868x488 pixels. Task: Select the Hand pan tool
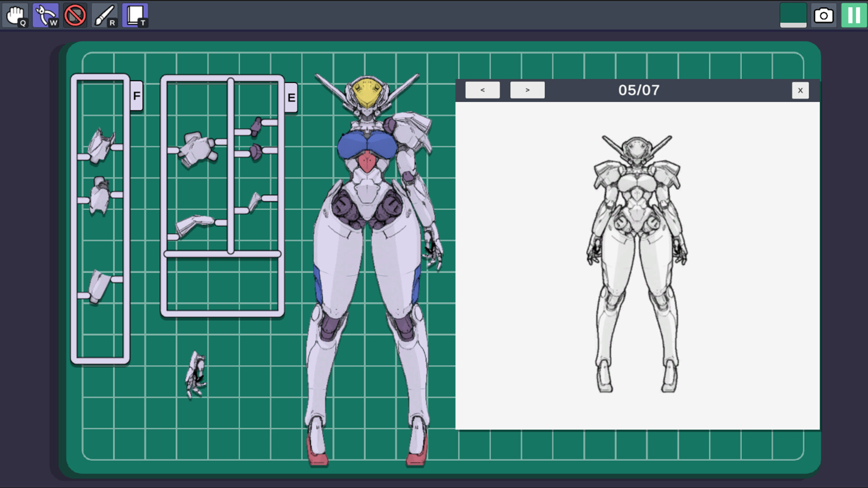pyautogui.click(x=15, y=15)
